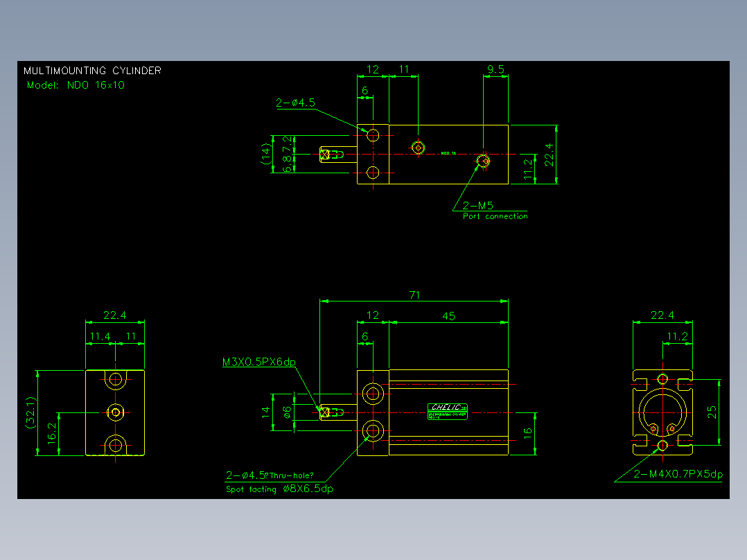
Task: Select the 7.2 vertical dimension
Action: [x=287, y=144]
